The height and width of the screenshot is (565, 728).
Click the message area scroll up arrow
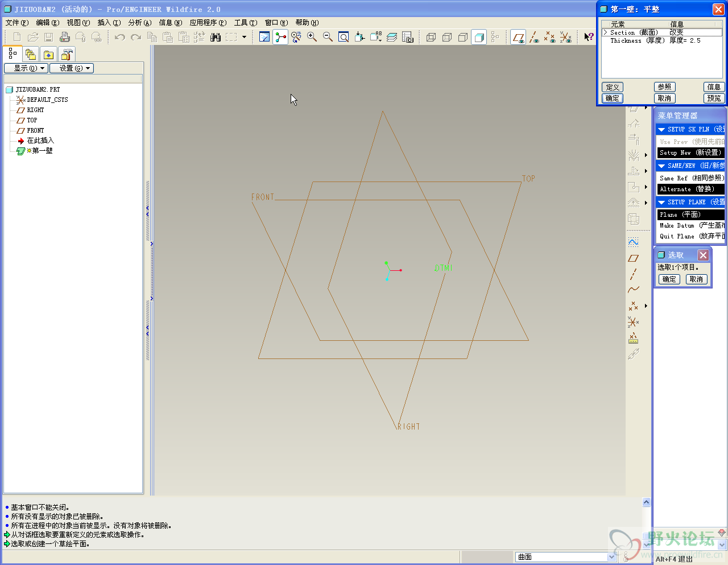click(x=646, y=502)
